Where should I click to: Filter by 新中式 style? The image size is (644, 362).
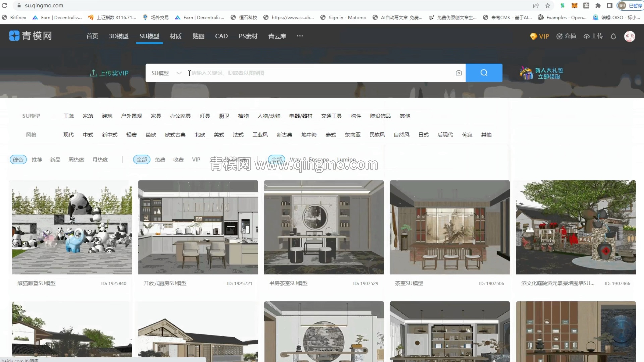click(110, 135)
